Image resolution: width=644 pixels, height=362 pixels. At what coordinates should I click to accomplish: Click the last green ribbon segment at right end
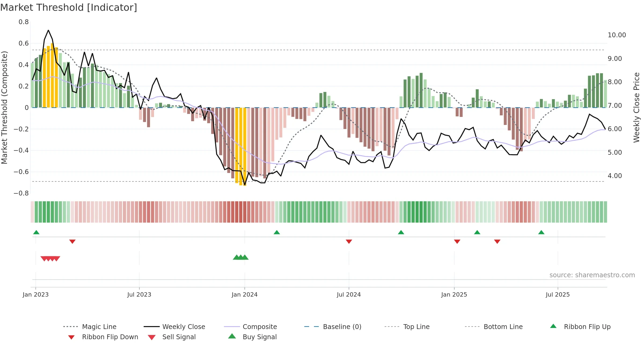click(x=605, y=212)
